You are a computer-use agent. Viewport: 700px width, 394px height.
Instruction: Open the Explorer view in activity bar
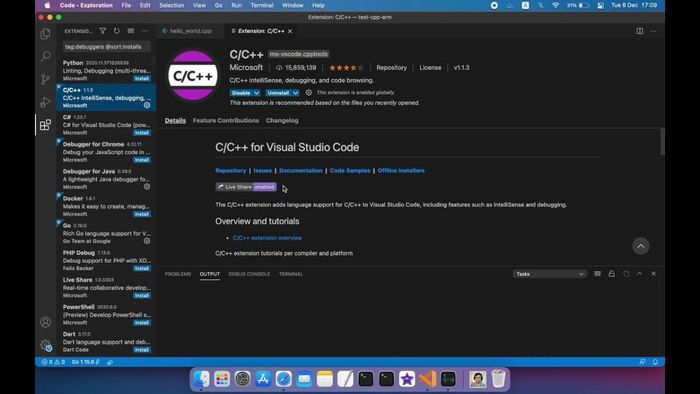click(x=46, y=34)
